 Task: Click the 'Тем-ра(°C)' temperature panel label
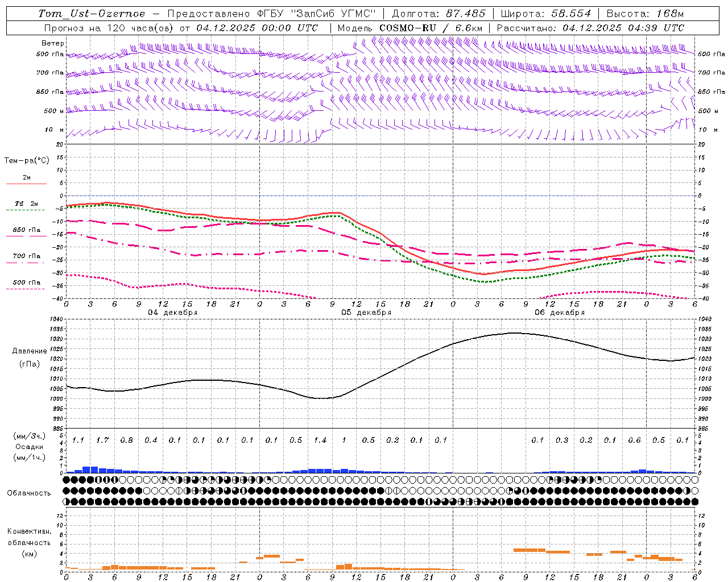[x=27, y=160]
